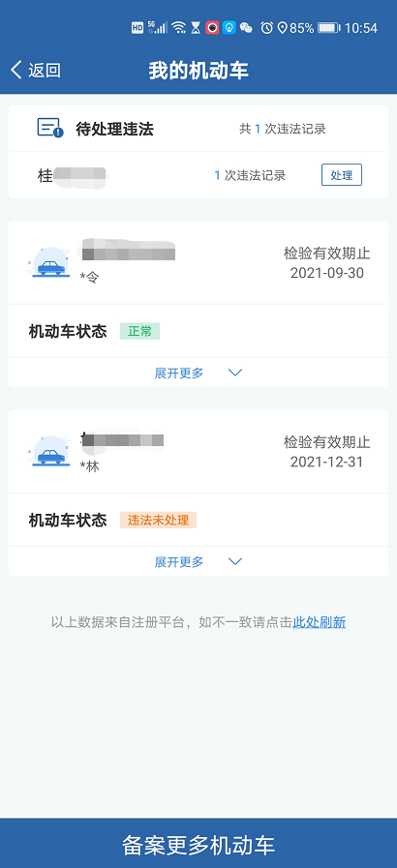Tap the battery icon in status bar
This screenshot has height=868, width=397.
[x=329, y=28]
